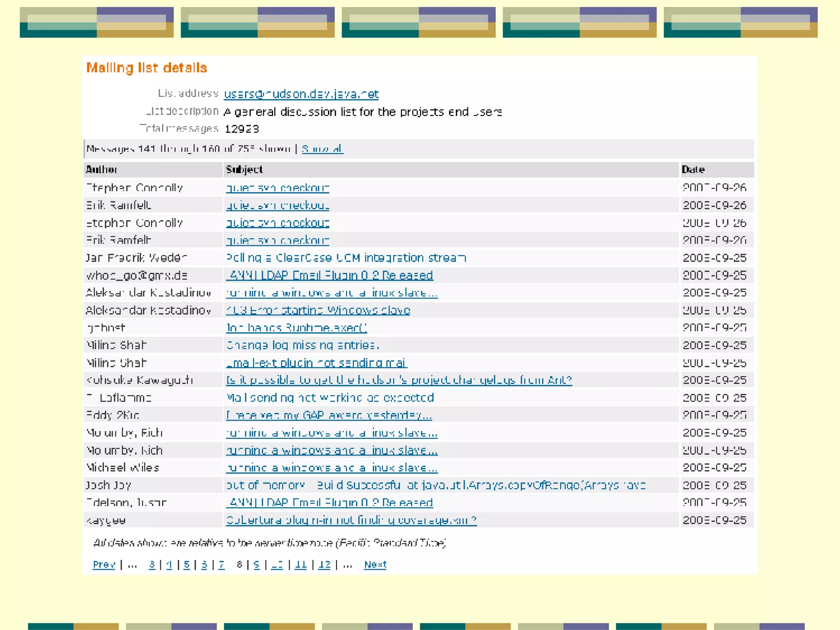
Task: Open Eddy's GAP award yesterday message
Action: pyautogui.click(x=329, y=415)
